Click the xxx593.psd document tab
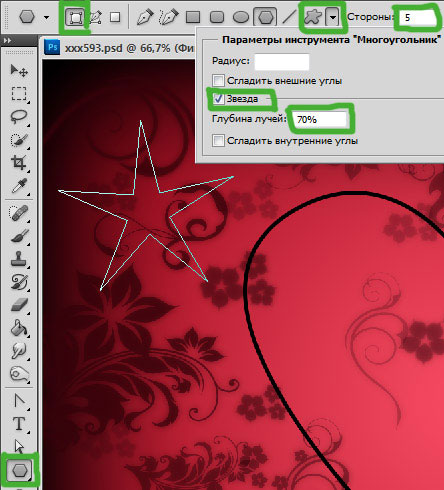The height and width of the screenshot is (490, 444). (119, 48)
